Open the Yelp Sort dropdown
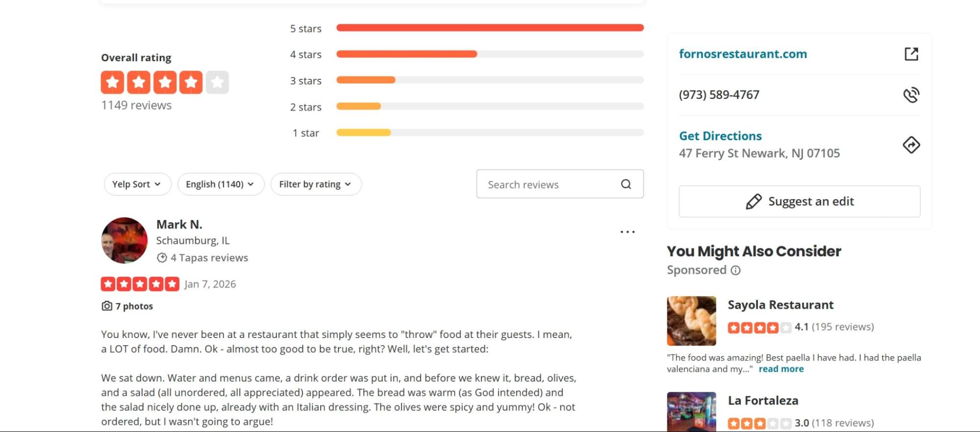The image size is (980, 432). click(x=137, y=184)
